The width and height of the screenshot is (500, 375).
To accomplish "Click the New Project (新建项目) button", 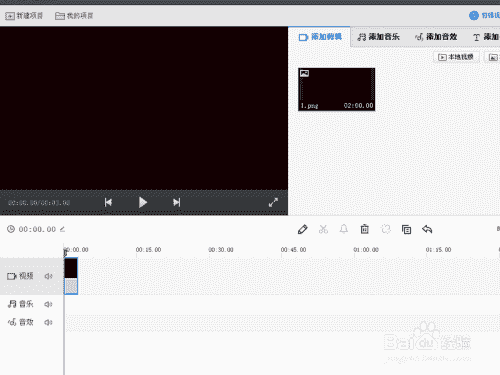I will pos(24,16).
